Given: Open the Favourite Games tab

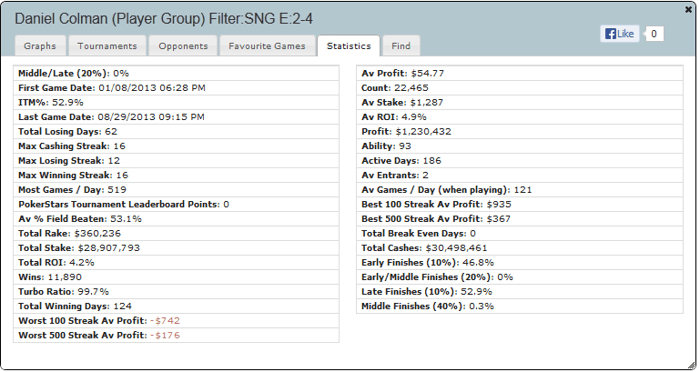Looking at the screenshot, I should pyautogui.click(x=267, y=46).
